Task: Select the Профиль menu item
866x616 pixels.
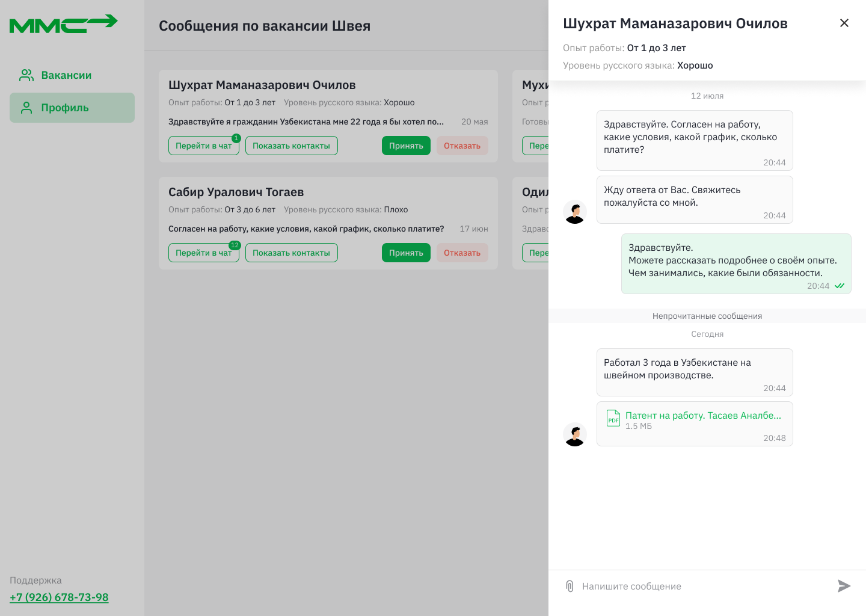Action: click(x=65, y=108)
